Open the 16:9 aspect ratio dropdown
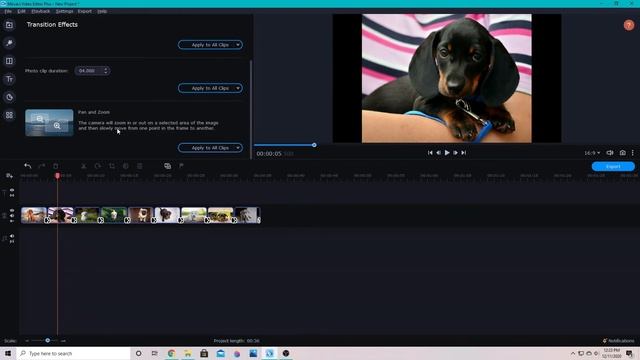The width and height of the screenshot is (640, 360). click(592, 153)
